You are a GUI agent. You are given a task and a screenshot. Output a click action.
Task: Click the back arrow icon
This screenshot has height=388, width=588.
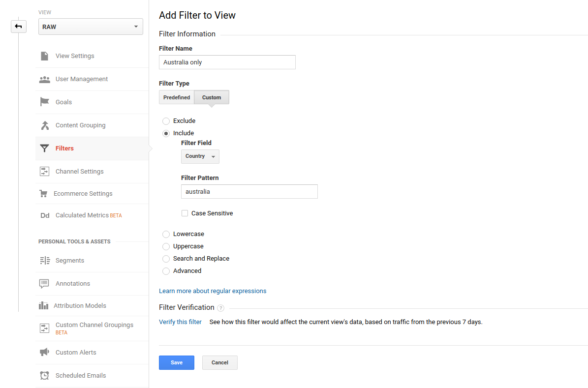18,26
